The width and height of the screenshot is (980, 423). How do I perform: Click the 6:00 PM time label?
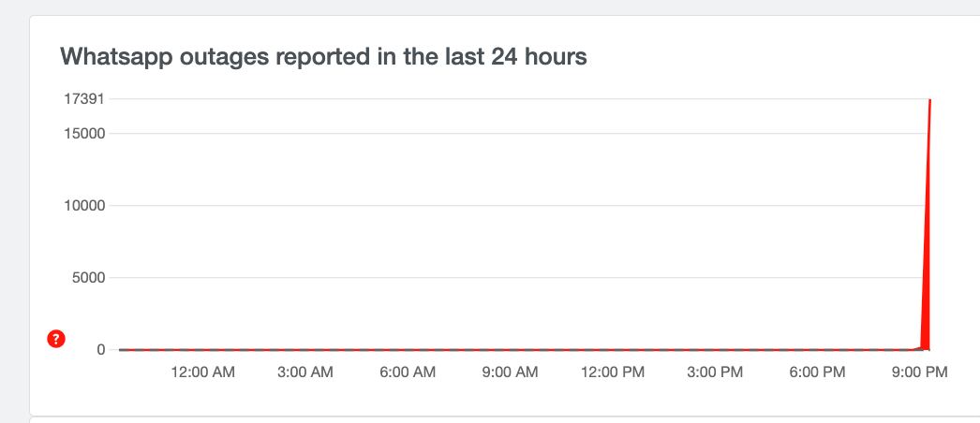817,372
